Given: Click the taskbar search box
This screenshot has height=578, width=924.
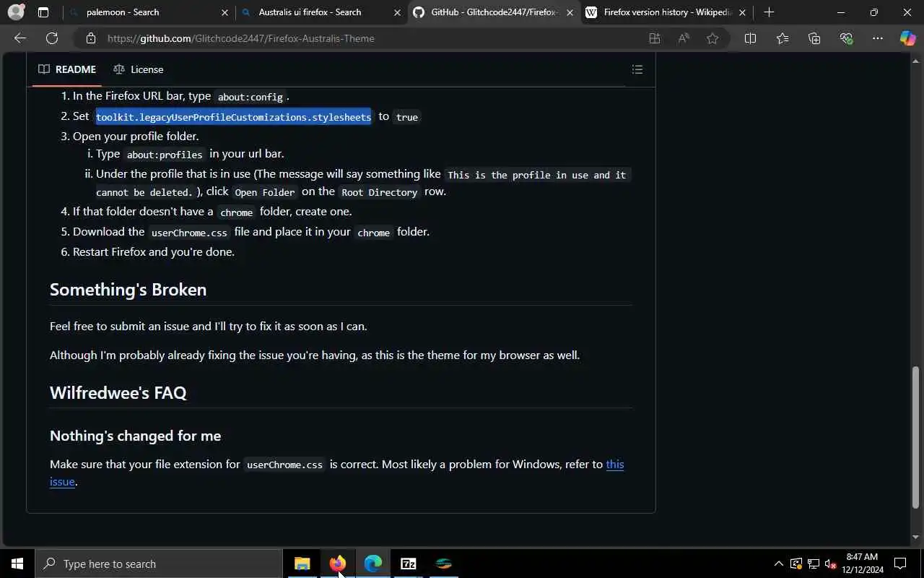Looking at the screenshot, I should (159, 564).
